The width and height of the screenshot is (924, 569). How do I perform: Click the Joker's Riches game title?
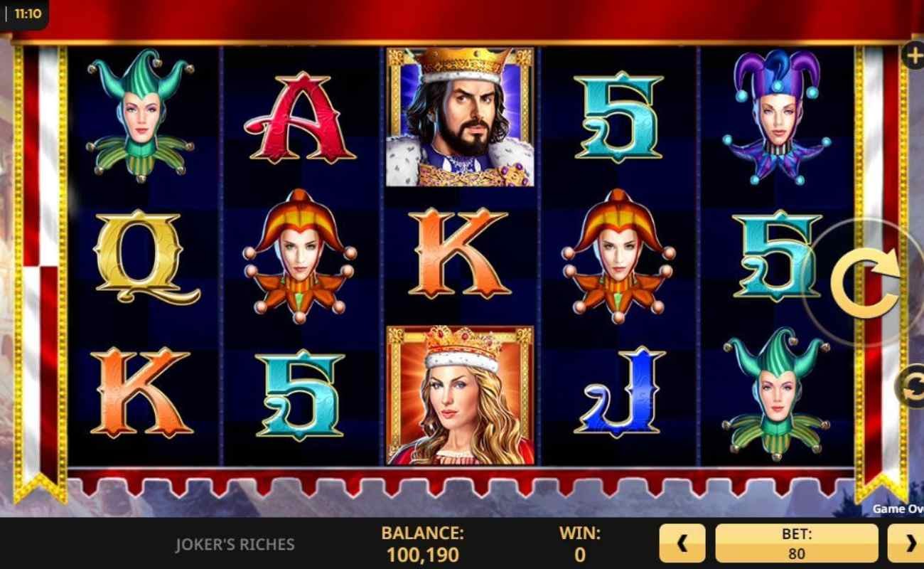235,545
